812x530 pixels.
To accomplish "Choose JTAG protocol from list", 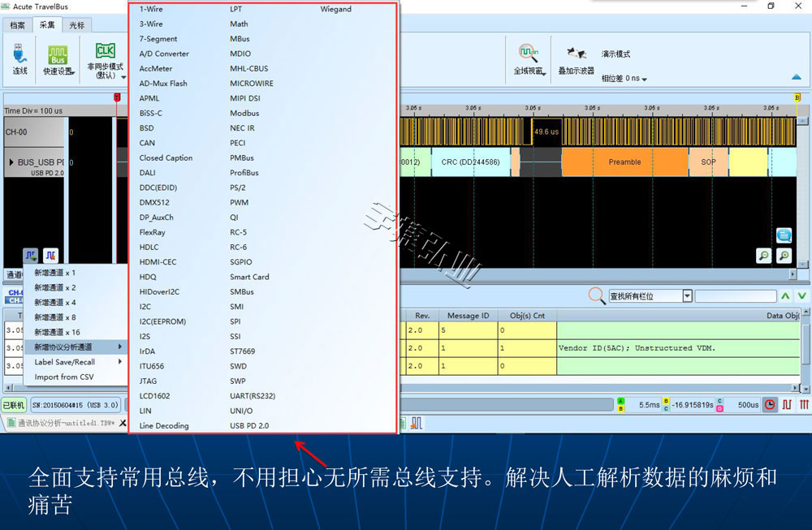I will pyautogui.click(x=148, y=381).
